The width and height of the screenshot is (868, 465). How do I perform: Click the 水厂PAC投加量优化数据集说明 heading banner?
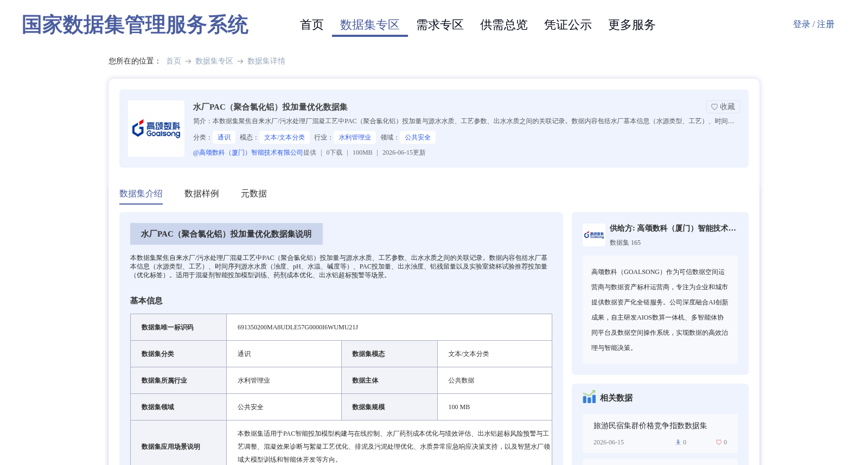coord(226,234)
